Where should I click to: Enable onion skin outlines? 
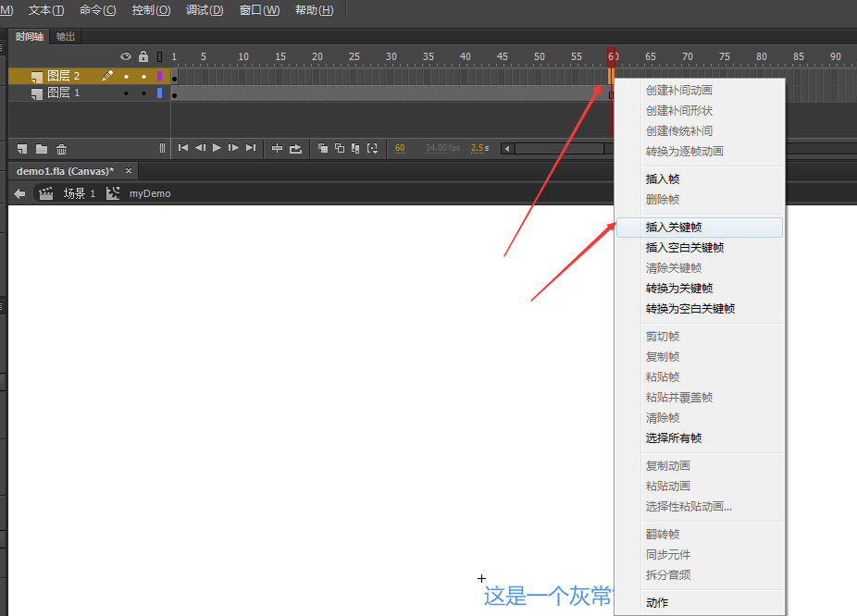coord(340,148)
